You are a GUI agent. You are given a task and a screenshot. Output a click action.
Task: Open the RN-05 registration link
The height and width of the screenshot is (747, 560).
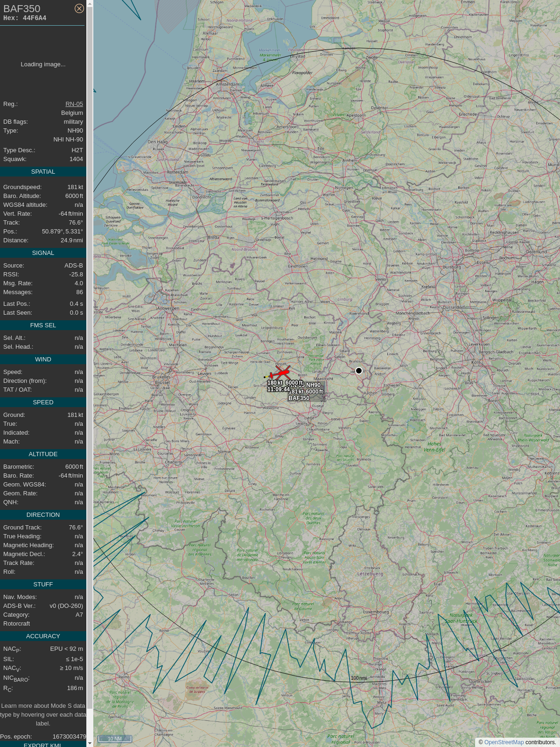pyautogui.click(x=74, y=104)
